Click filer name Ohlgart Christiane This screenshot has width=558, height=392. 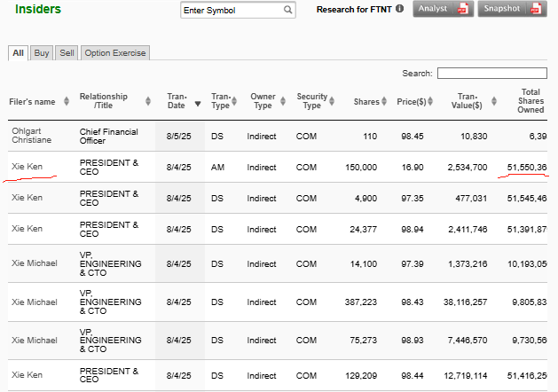tap(31, 136)
